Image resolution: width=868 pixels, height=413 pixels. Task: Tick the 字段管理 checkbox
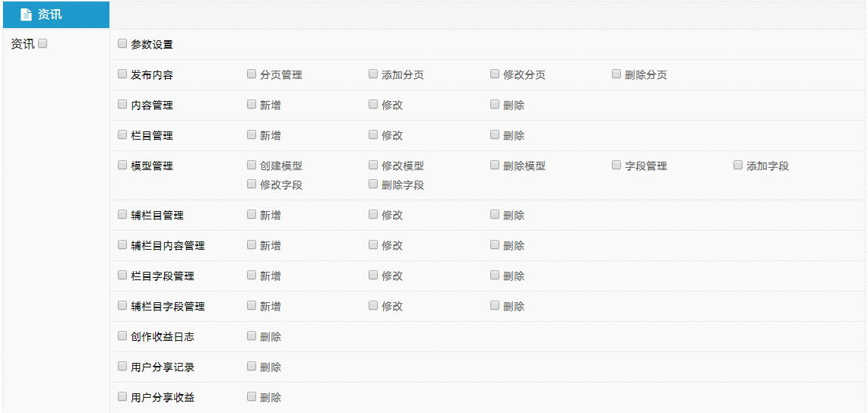pyautogui.click(x=616, y=165)
